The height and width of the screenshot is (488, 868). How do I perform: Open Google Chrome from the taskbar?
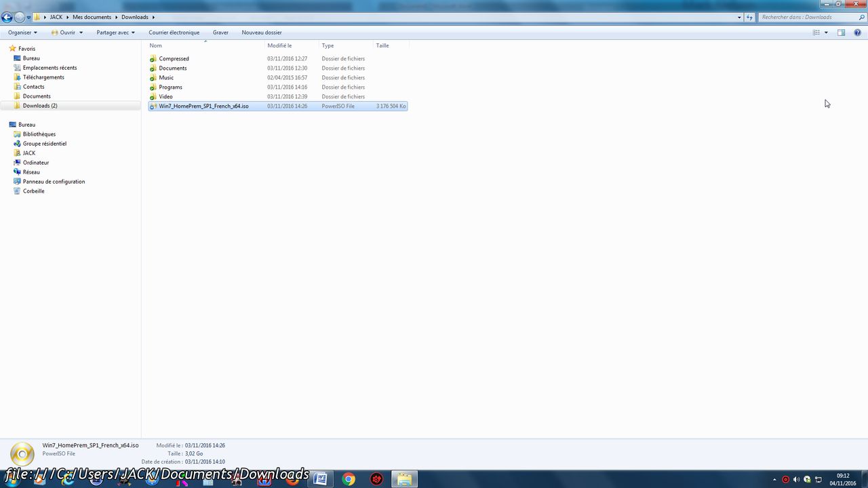click(348, 479)
